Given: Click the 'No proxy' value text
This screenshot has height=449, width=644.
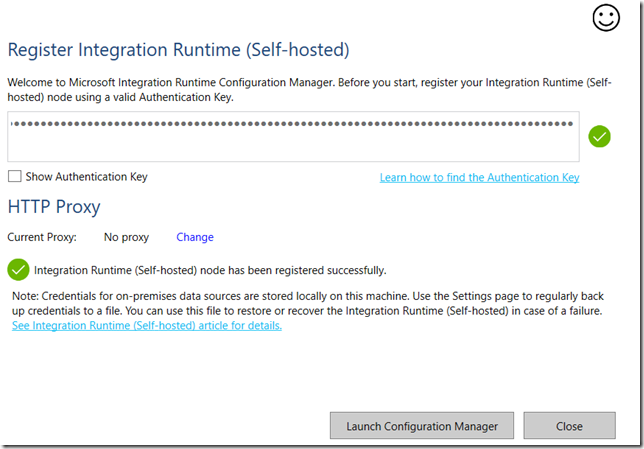Looking at the screenshot, I should pos(126,237).
